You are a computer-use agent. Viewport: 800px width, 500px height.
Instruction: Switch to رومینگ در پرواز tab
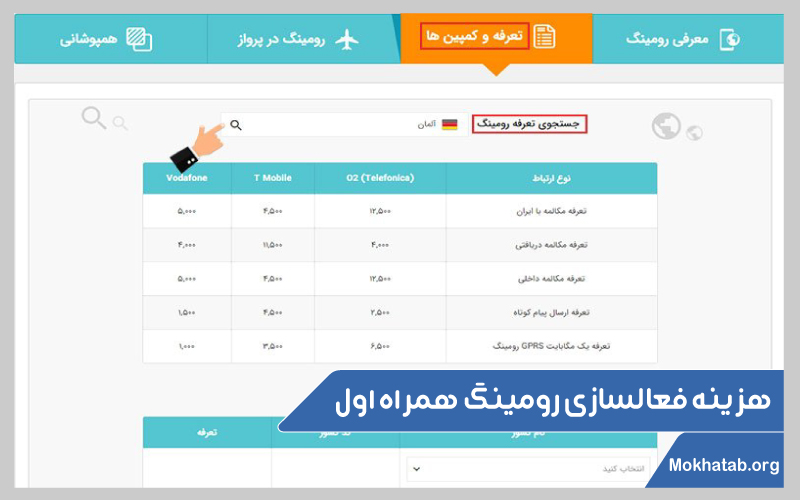point(303,39)
